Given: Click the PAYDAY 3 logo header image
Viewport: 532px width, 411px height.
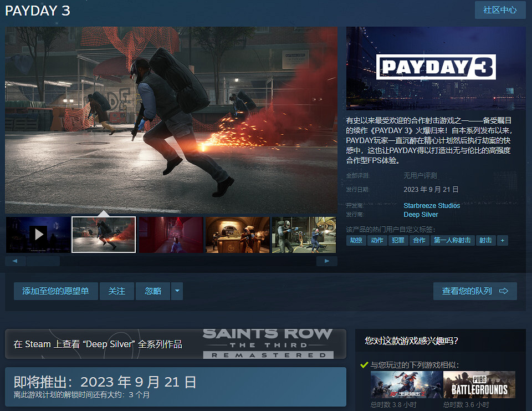Looking at the screenshot, I should [x=436, y=68].
